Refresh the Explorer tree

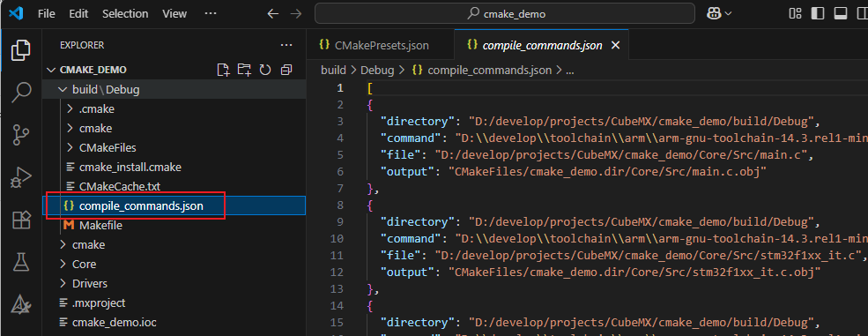[265, 70]
